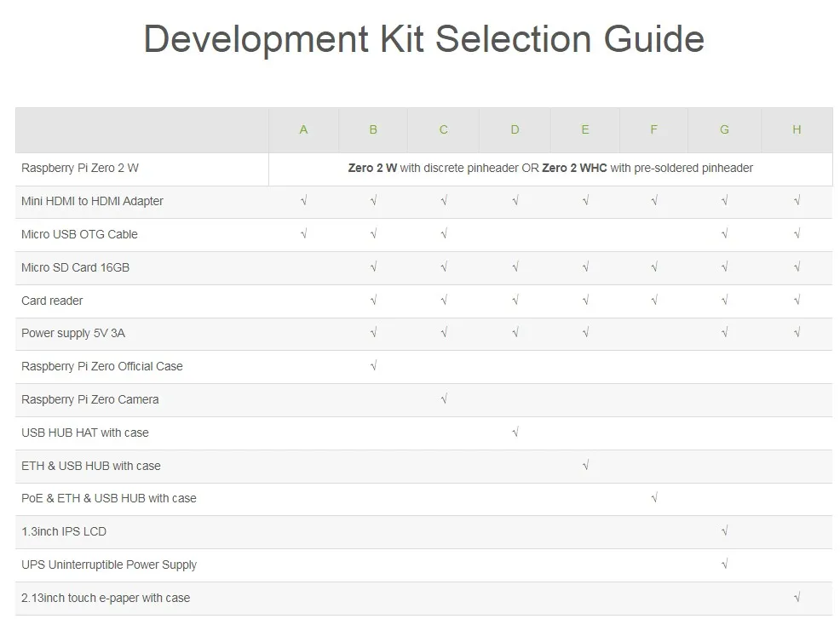Click column header A
Screen dimensions: 840x619
[303, 129]
